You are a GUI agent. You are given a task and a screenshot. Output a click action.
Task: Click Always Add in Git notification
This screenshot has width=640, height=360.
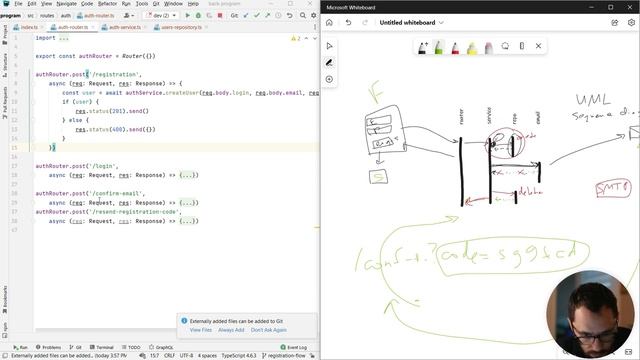tap(231, 330)
